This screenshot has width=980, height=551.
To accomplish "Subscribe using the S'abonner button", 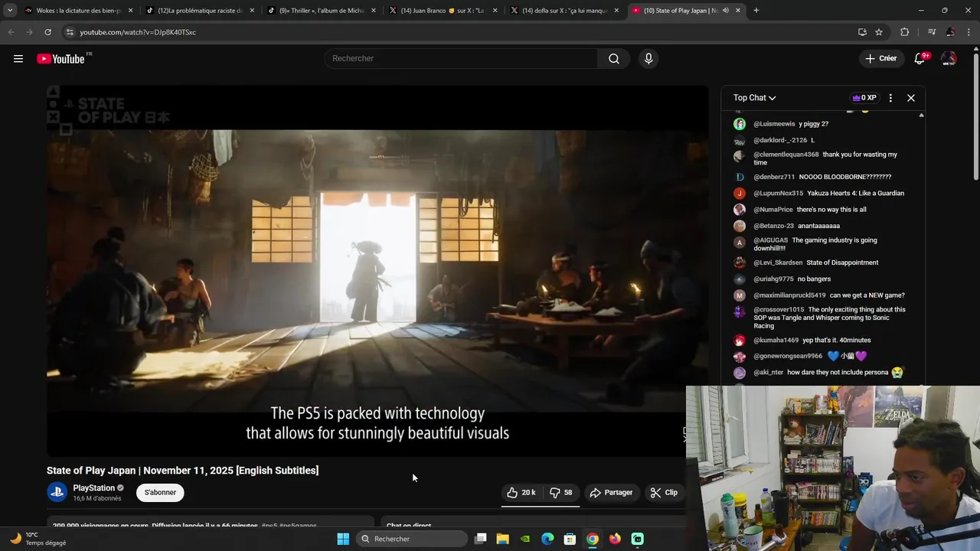I will (160, 493).
